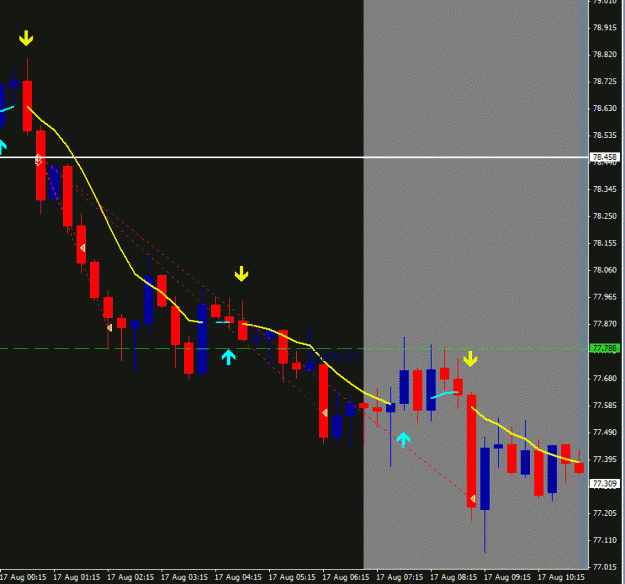Image resolution: width=625 pixels, height=584 pixels.
Task: Select the cyan up arrow below the Daily S1 line
Action: pyautogui.click(x=228, y=357)
